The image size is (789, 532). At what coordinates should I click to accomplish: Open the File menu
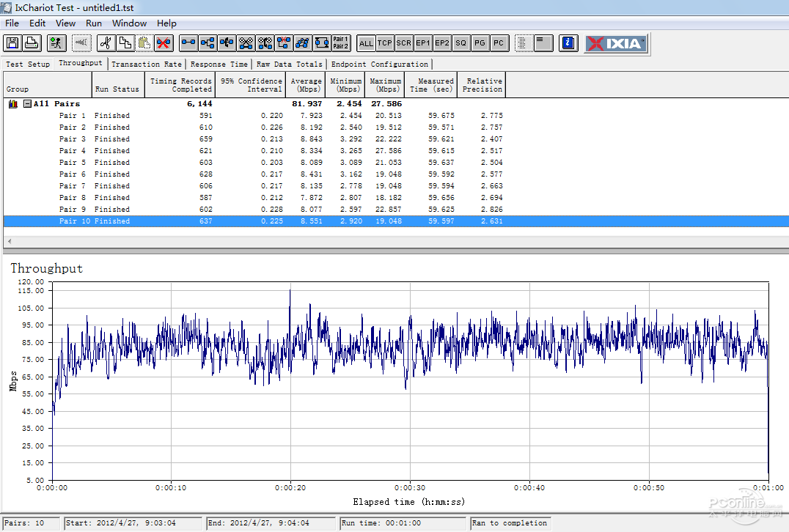12,23
